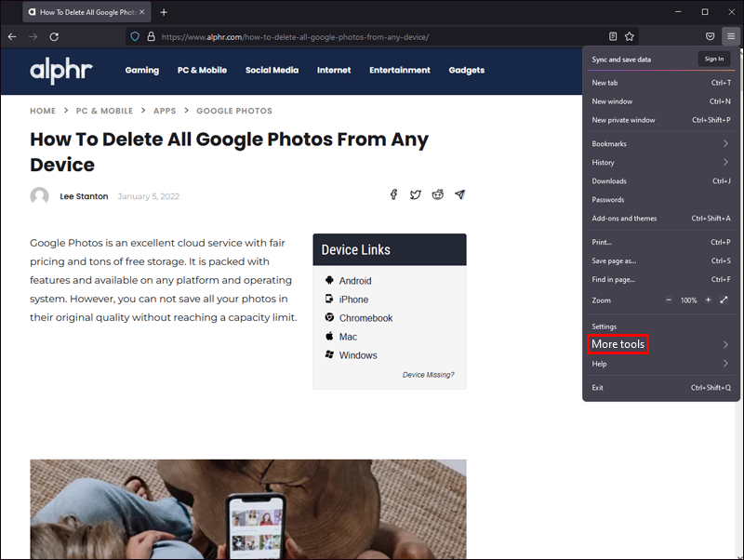Viewport: 744px width, 560px height.
Task: Open the Pocket save icon
Action: pos(711,36)
